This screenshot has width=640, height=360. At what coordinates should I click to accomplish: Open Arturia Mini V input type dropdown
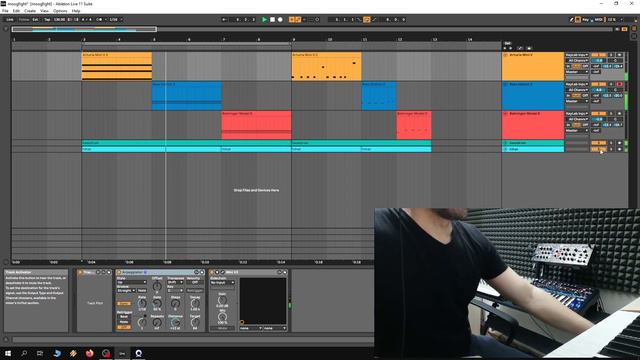[577, 55]
